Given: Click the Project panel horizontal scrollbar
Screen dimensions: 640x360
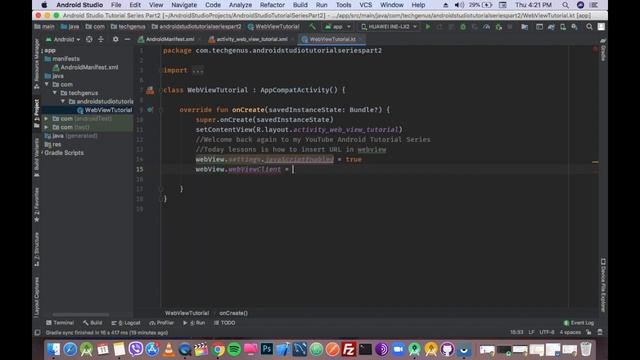Looking at the screenshot, I should 81,315.
